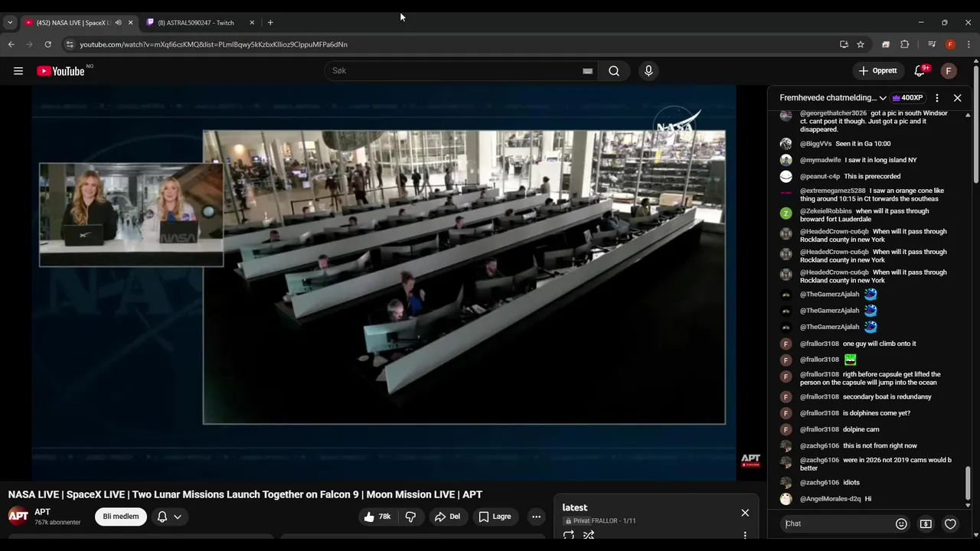Click the video title text
Viewport: 980px width, 551px height.
245,494
